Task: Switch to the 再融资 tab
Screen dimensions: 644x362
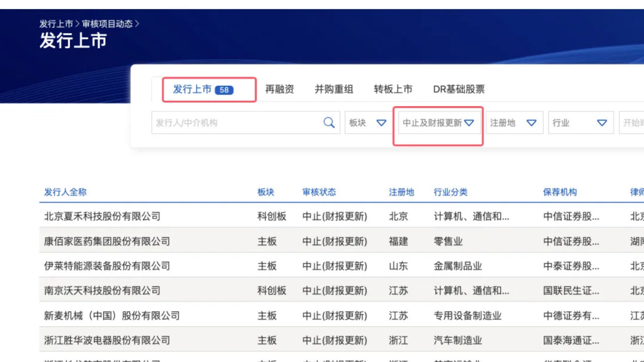Action: pyautogui.click(x=280, y=90)
